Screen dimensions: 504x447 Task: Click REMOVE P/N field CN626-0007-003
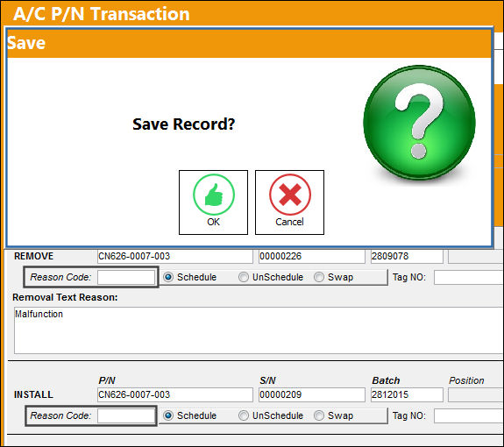click(174, 256)
